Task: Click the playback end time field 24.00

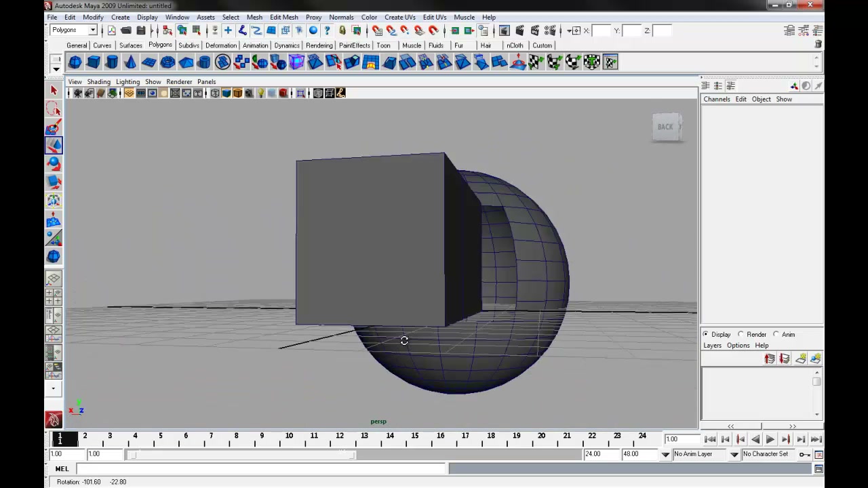Action: coord(601,454)
